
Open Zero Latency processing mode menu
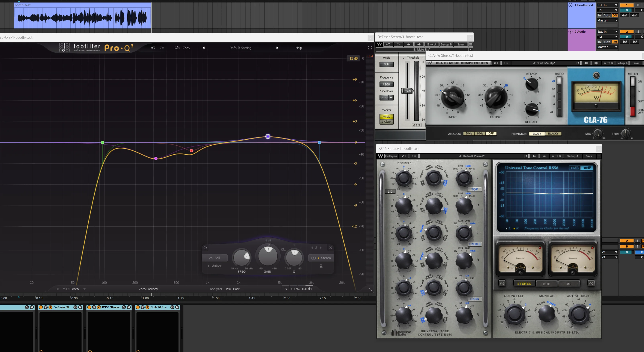[148, 289]
